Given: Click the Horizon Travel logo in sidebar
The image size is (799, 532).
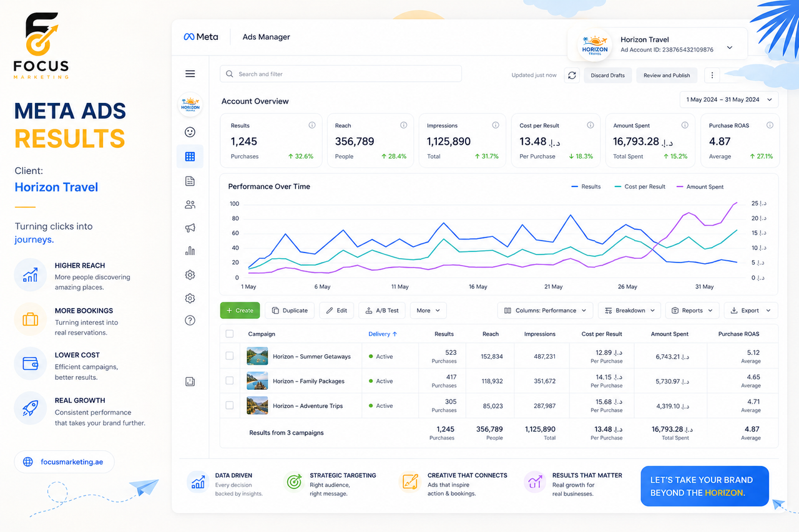Looking at the screenshot, I should pyautogui.click(x=190, y=105).
